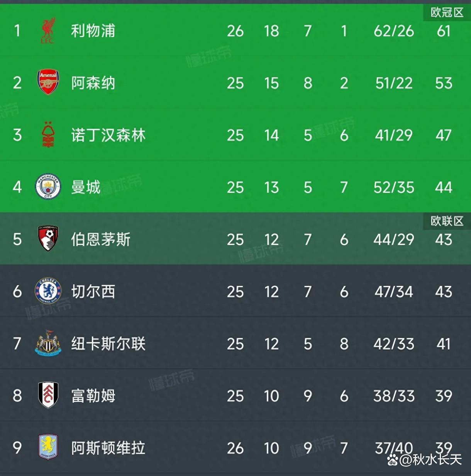
Task: Click the Fulham club badge
Action: 48,395
